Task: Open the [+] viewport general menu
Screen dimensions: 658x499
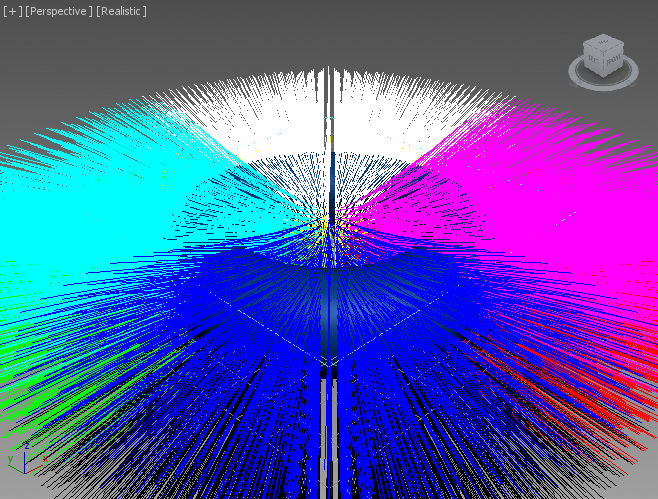Action: point(13,11)
